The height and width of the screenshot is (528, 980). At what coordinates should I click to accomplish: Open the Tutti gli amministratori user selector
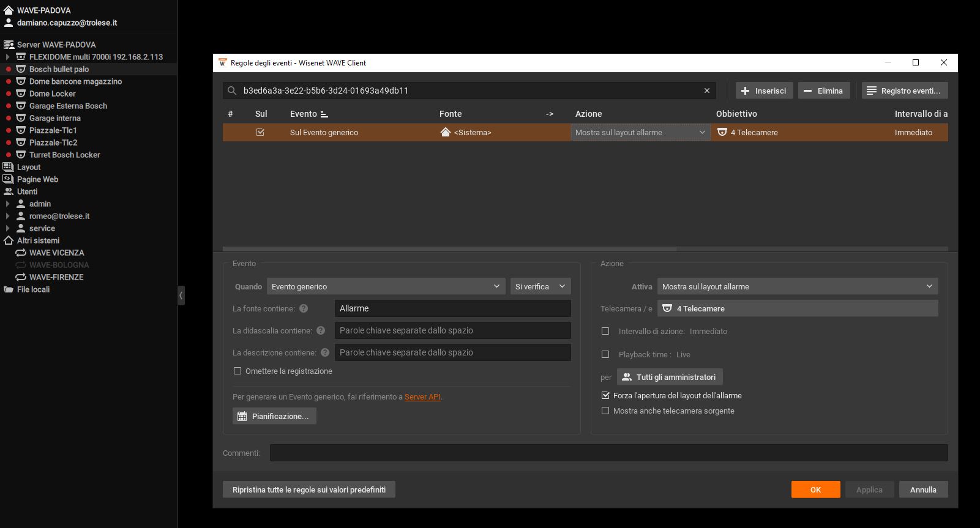tap(670, 377)
